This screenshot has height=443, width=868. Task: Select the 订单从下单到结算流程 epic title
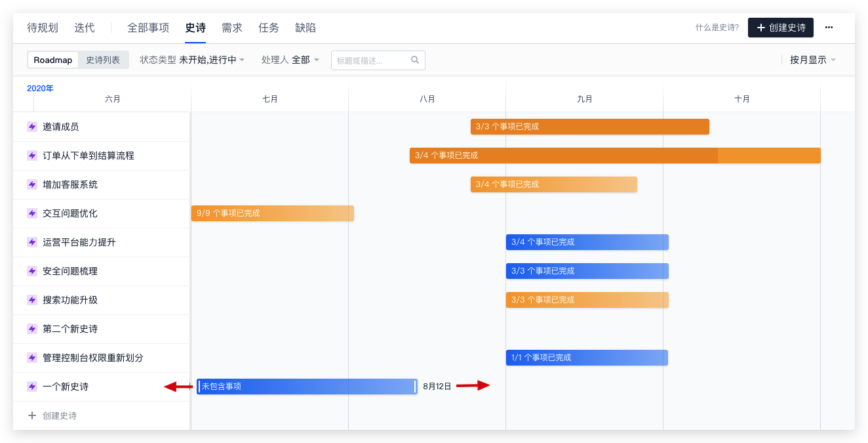[89, 156]
